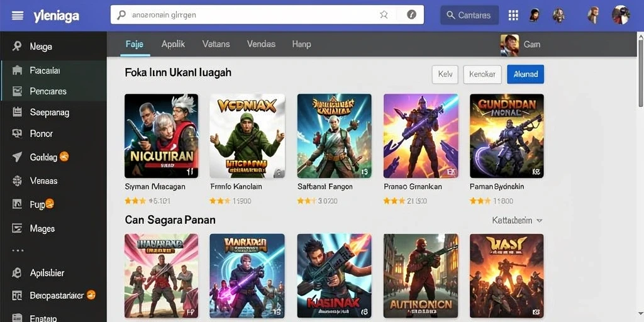This screenshot has width=644, height=322.
Task: Click the Seeprarag calendar icon in sidebar
Action: click(17, 112)
